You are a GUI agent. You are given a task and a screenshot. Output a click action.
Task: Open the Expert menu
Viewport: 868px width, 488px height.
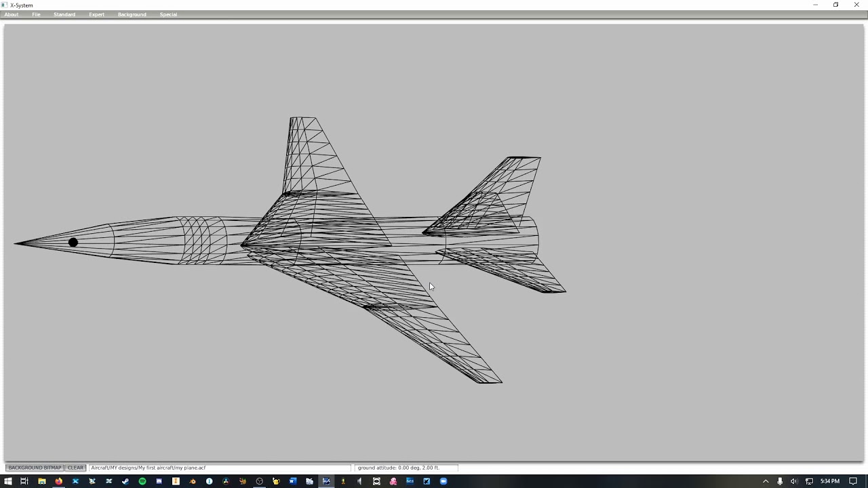pyautogui.click(x=96, y=14)
